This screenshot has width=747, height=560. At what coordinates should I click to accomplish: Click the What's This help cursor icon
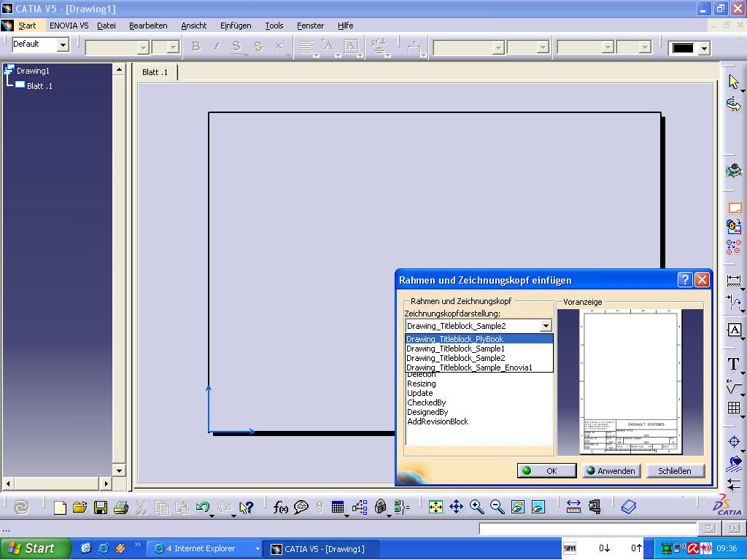[x=247, y=507]
